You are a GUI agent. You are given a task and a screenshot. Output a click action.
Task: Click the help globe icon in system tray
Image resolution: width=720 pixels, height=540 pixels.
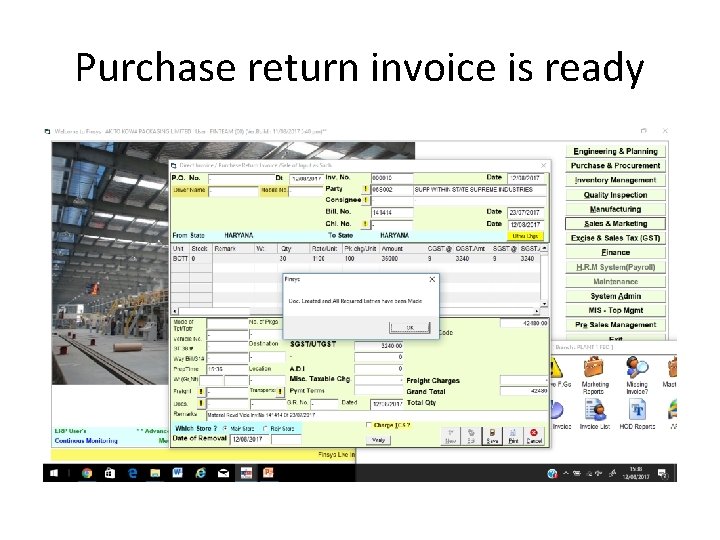click(x=552, y=473)
